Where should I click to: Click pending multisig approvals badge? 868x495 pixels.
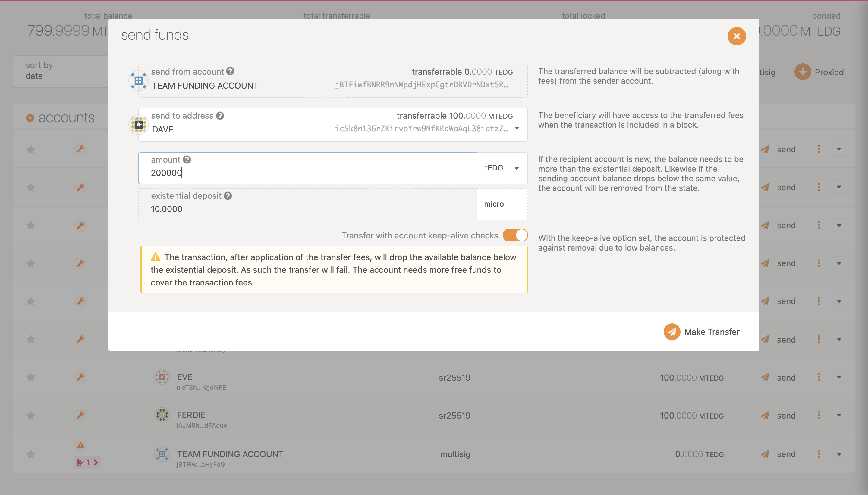click(87, 462)
